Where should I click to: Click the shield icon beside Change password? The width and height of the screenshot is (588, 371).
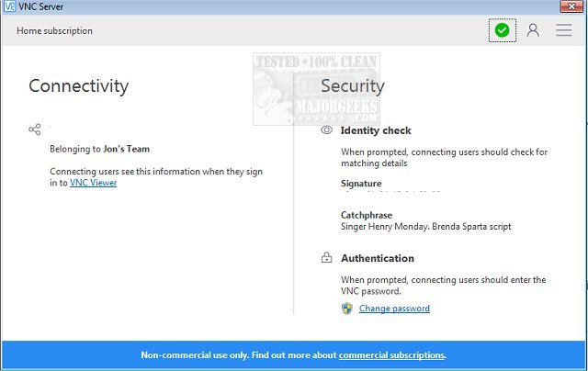pyautogui.click(x=347, y=309)
